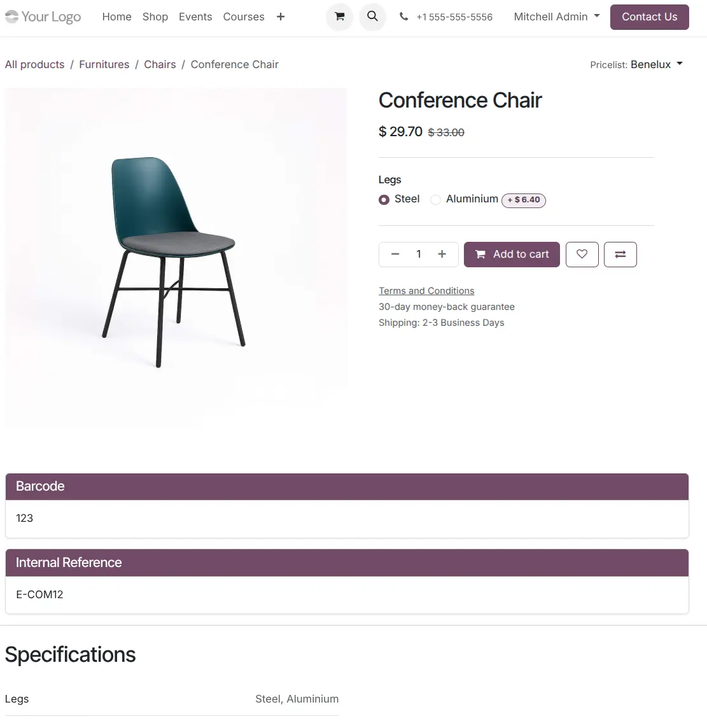Add chair to wishlist with heart icon
The image size is (707, 728).
pyautogui.click(x=582, y=255)
